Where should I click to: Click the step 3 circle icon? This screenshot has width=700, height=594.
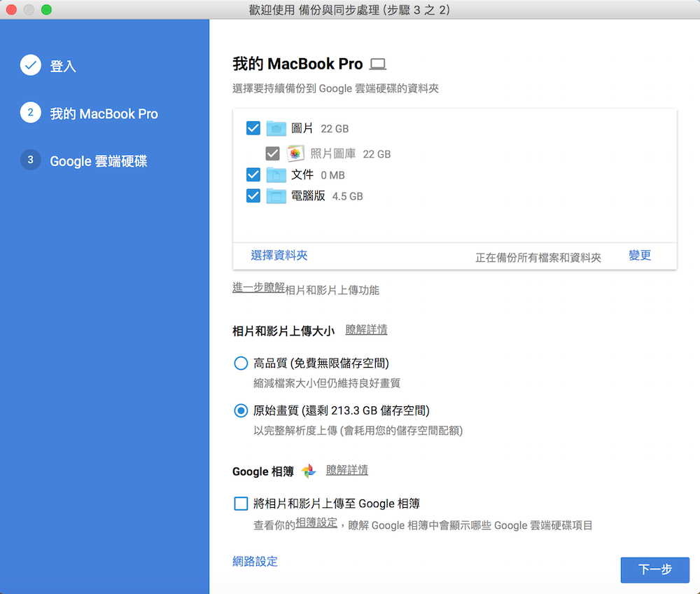tap(31, 160)
